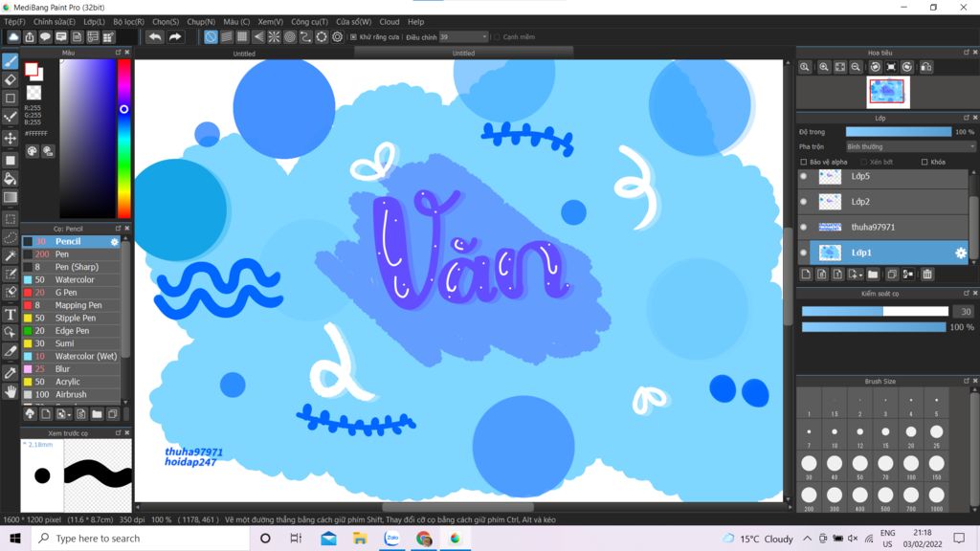This screenshot has width=980, height=551.
Task: Zoom out within the navigator panel
Action: pos(856,67)
